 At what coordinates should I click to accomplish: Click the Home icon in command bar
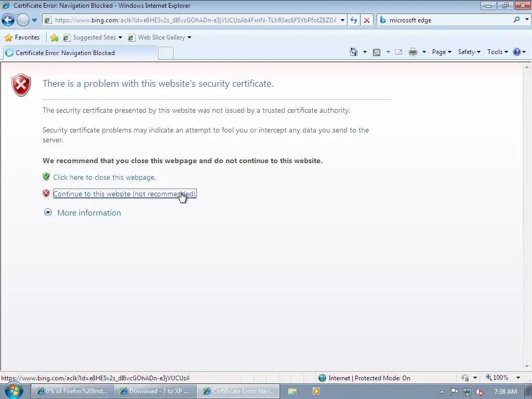pos(354,52)
